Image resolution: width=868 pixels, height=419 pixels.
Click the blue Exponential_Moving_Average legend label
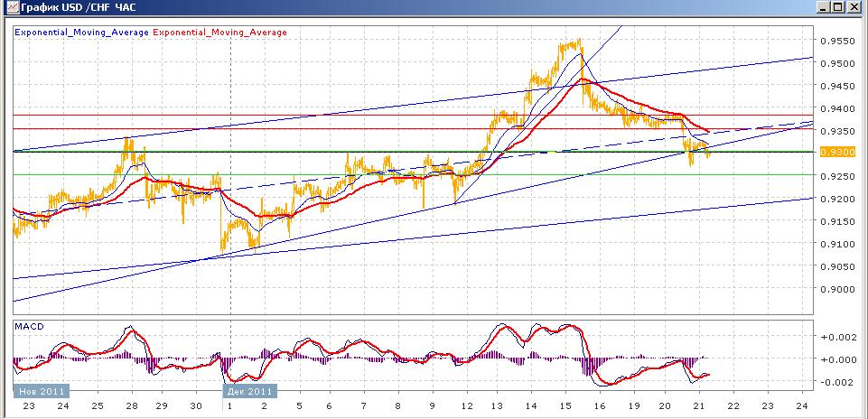(x=81, y=33)
